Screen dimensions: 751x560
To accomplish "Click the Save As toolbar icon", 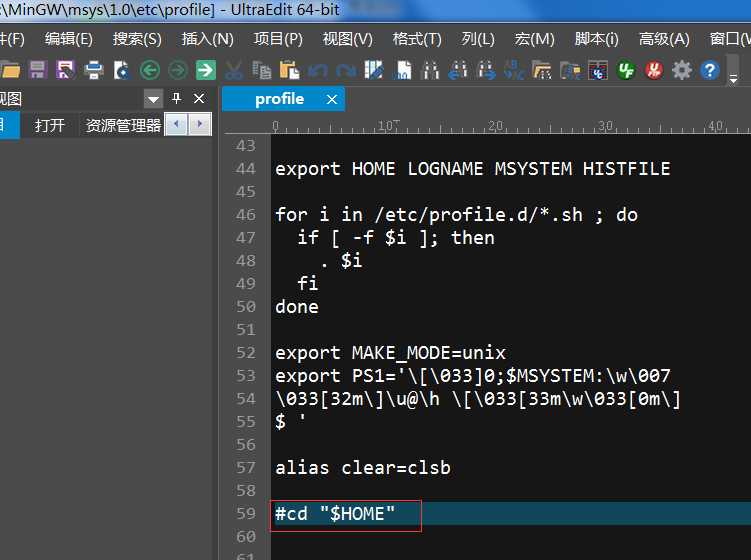I will coord(65,70).
